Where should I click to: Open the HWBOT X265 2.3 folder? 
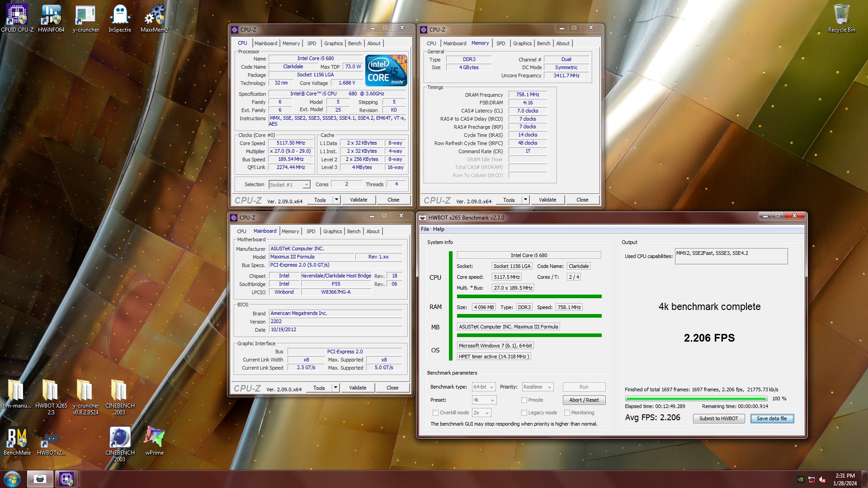click(x=51, y=397)
